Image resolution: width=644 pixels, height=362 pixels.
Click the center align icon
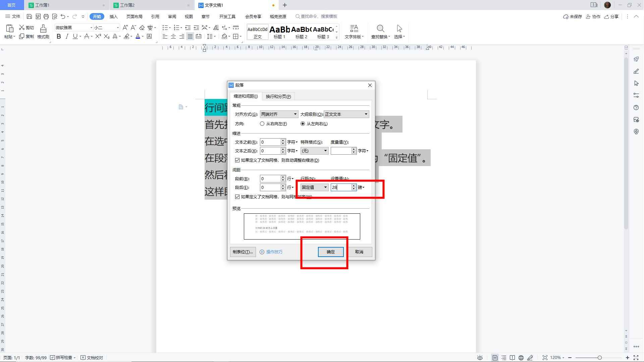click(x=173, y=37)
